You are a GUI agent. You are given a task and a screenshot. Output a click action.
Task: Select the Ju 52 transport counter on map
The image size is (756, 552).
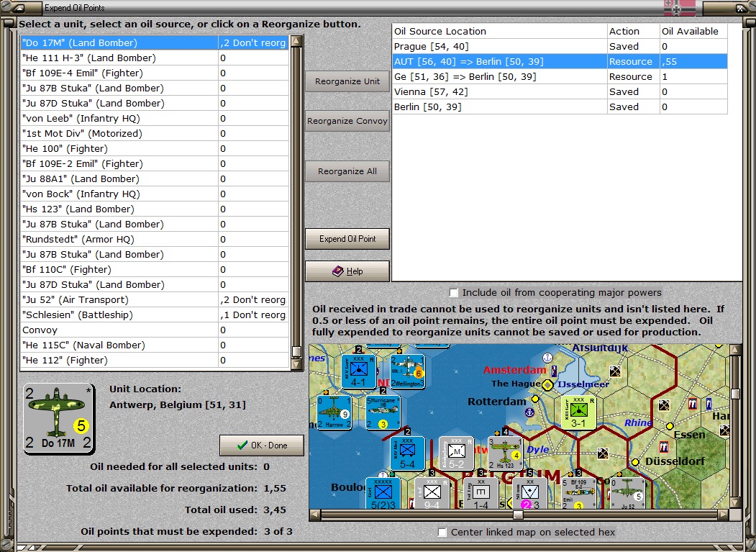[627, 493]
